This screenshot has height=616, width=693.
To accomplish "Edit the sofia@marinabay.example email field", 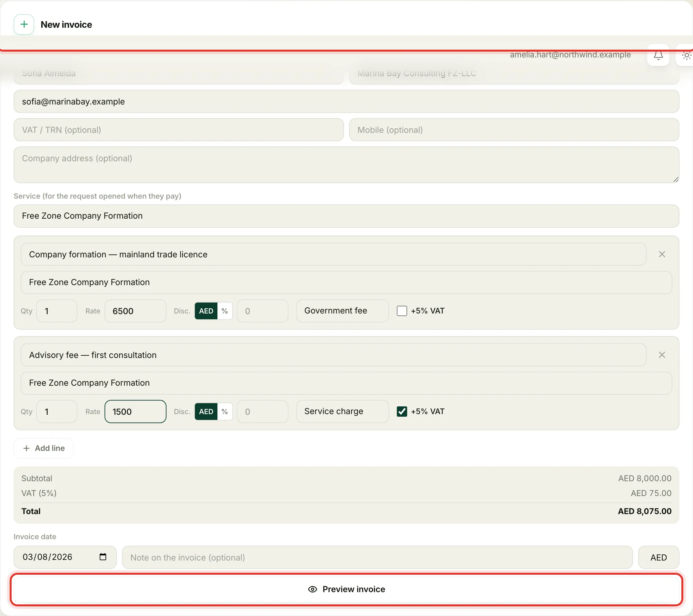I will [x=346, y=101].
